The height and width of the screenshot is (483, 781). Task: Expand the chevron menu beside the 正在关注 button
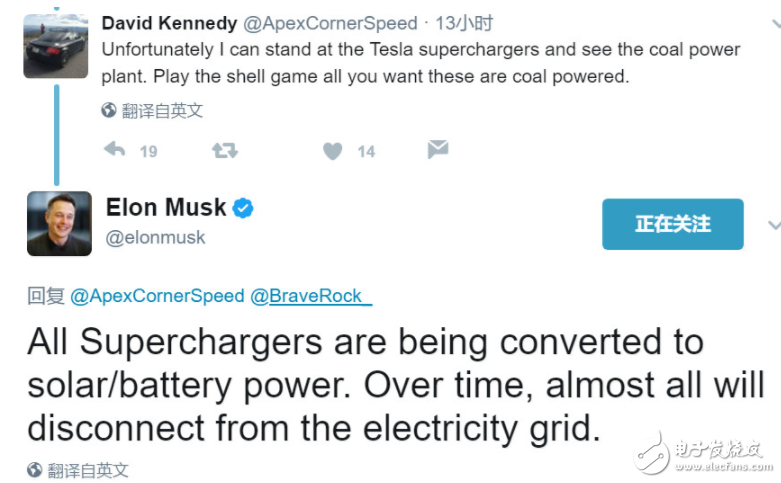[773, 224]
